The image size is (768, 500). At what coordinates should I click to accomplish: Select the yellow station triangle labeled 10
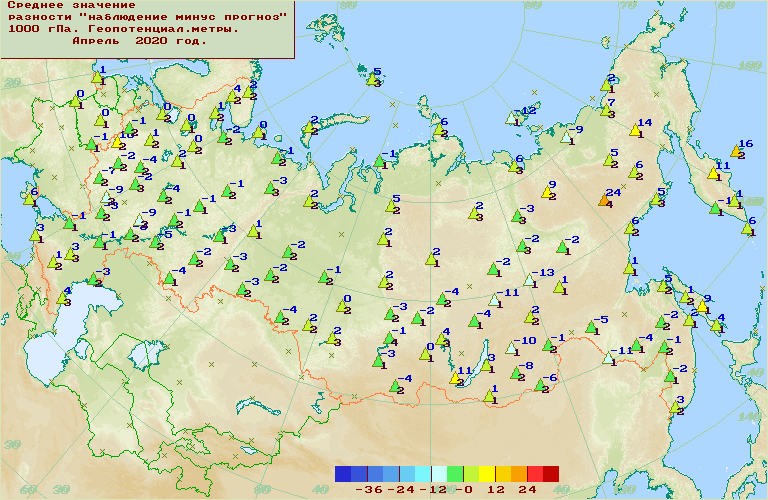pyautogui.click(x=117, y=143)
